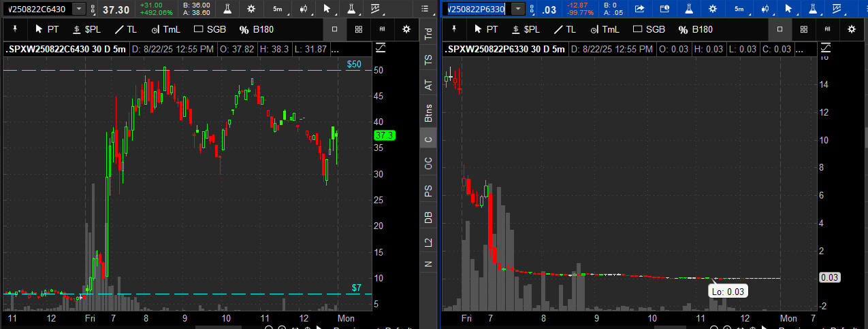
Task: Select the TL trendline tool in right chart
Action: 564,29
